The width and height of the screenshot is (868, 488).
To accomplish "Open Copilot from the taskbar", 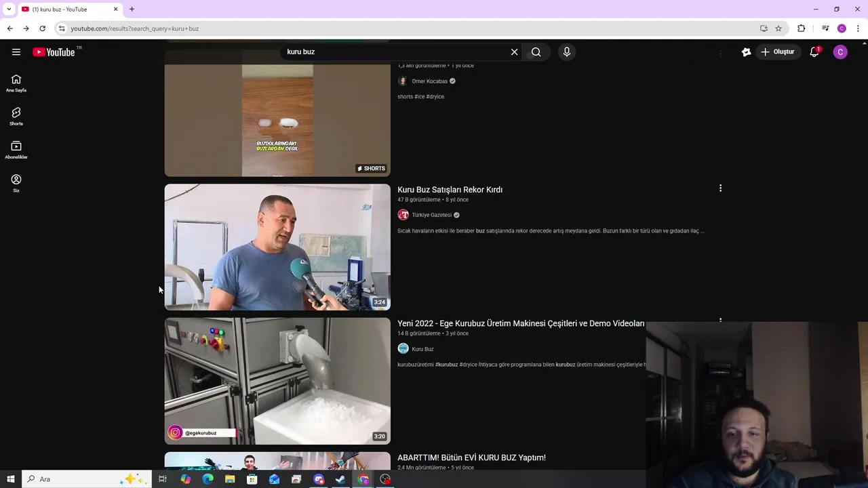I will [x=185, y=479].
